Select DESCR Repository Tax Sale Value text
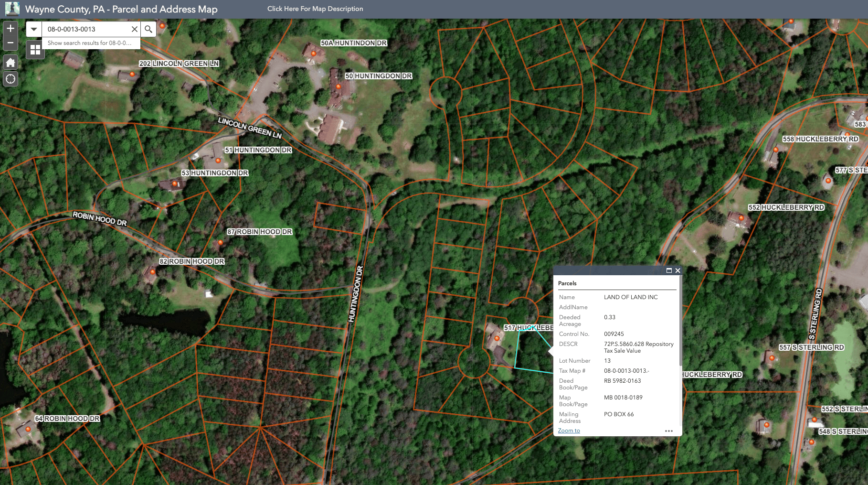 639,347
